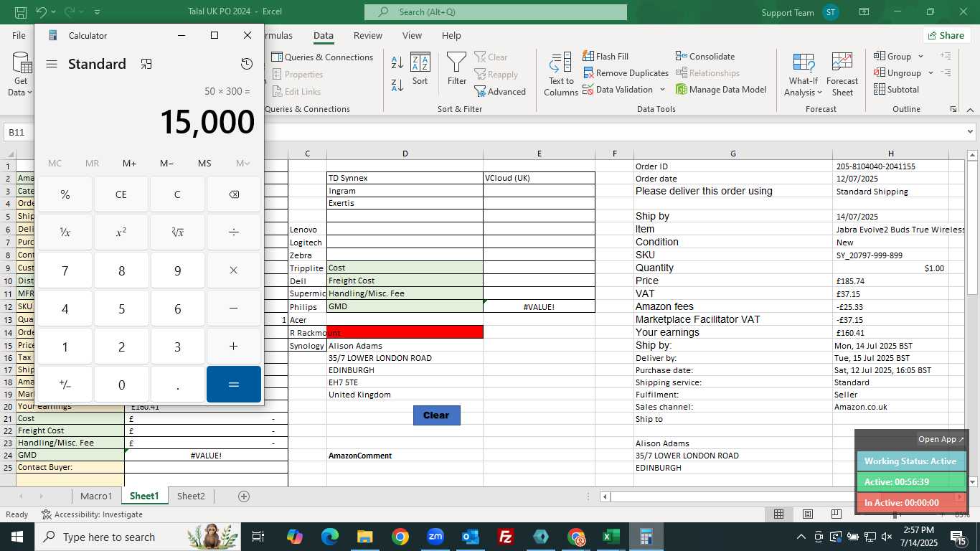This screenshot has width=980, height=551.
Task: Click the Save icon in title bar
Action: click(x=21, y=12)
